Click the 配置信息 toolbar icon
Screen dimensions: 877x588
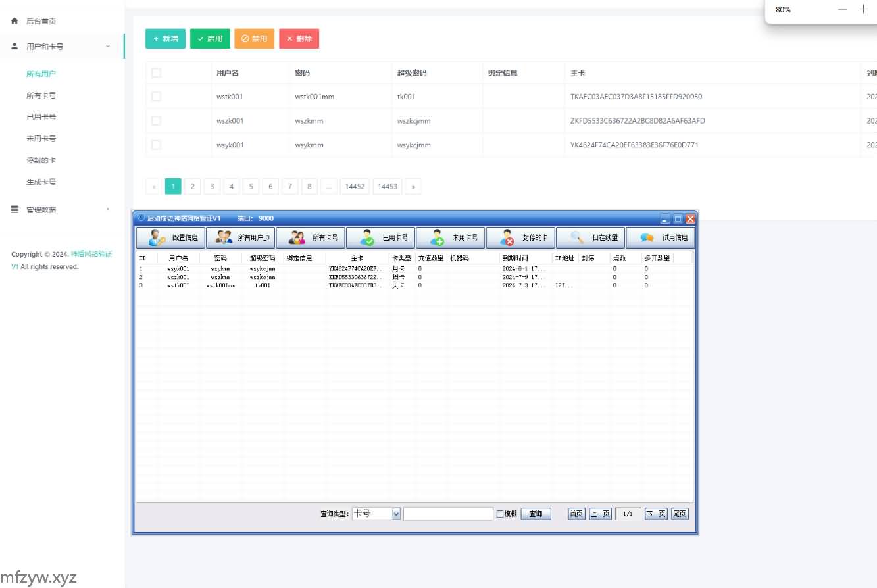157,237
